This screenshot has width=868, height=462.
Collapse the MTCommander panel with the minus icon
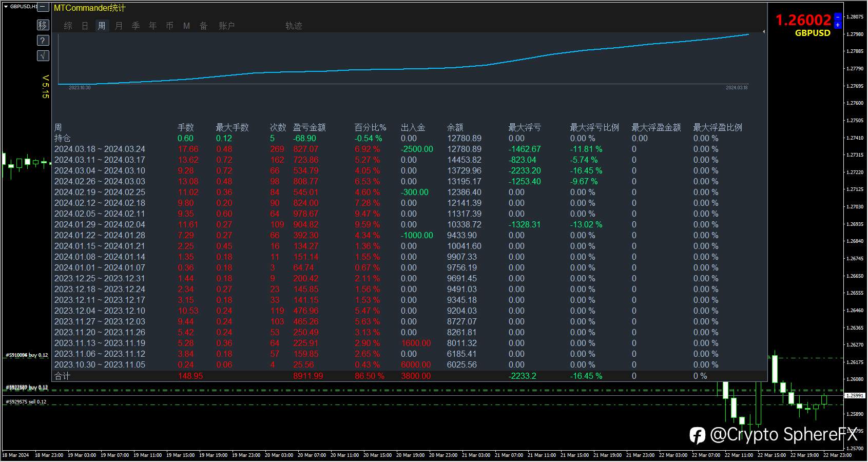coord(43,7)
